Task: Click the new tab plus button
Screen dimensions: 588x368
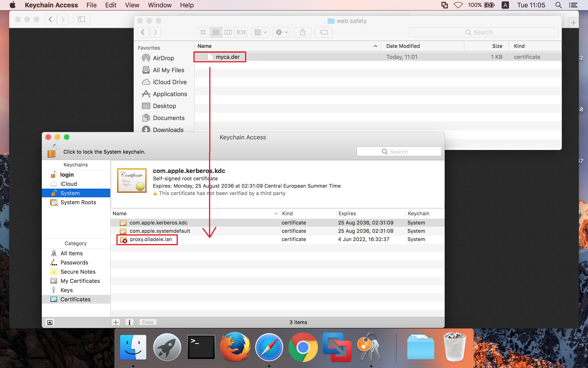Action: (573, 23)
